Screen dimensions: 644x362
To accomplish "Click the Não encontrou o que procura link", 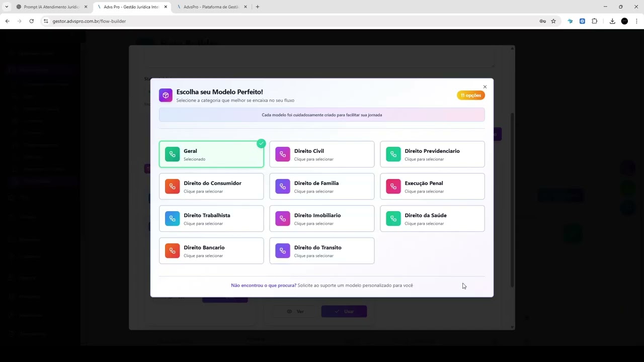I will tap(264, 285).
